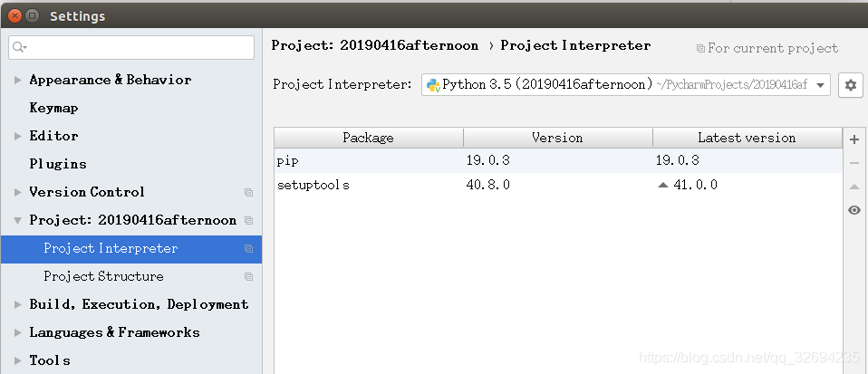Sort by Latest version column header
Image resolution: width=868 pixels, height=374 pixels.
point(747,138)
